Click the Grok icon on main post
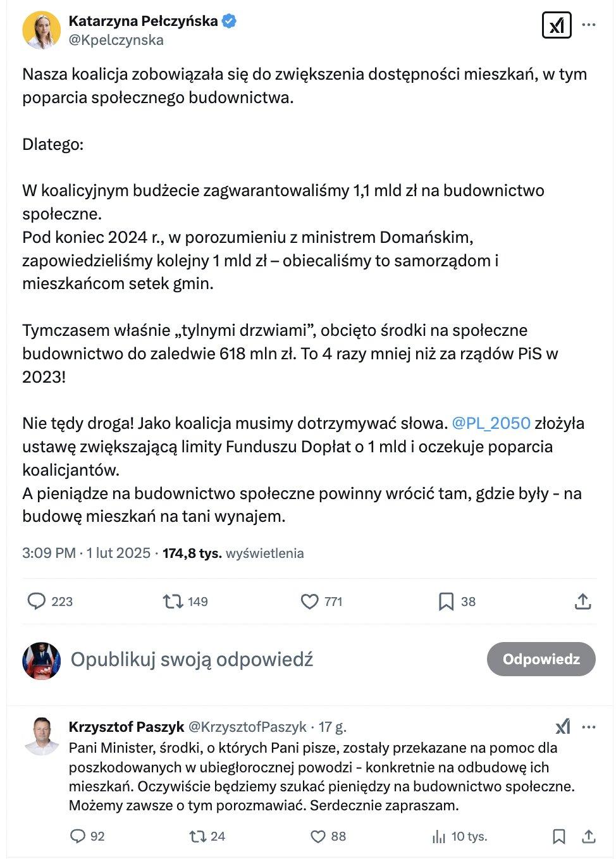616x859 pixels. tap(557, 25)
